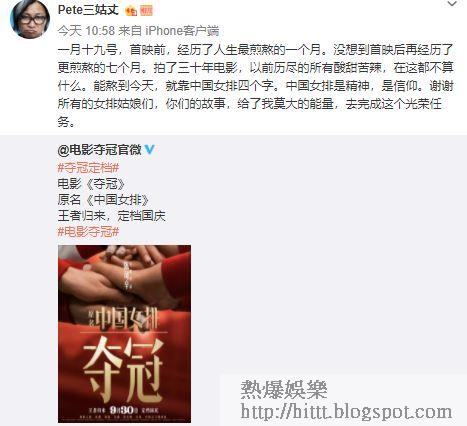
Task: Open the 今天 10:58 timestamp link
Action: (86, 31)
